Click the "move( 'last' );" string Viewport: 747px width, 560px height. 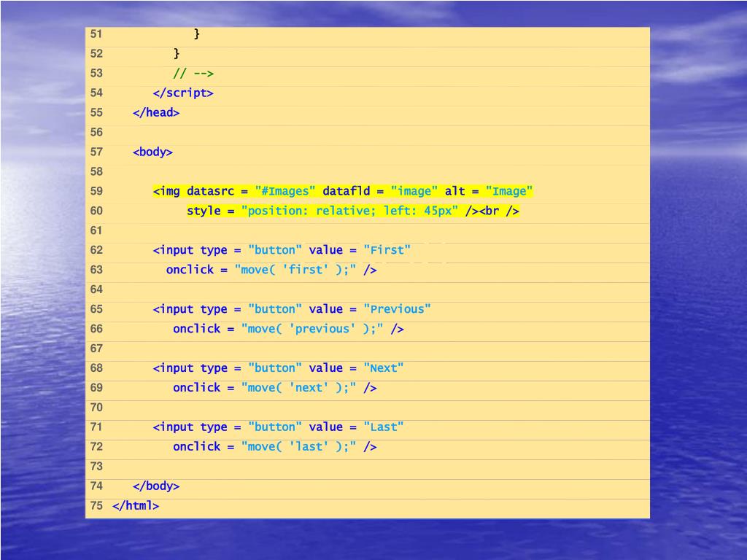[298, 447]
